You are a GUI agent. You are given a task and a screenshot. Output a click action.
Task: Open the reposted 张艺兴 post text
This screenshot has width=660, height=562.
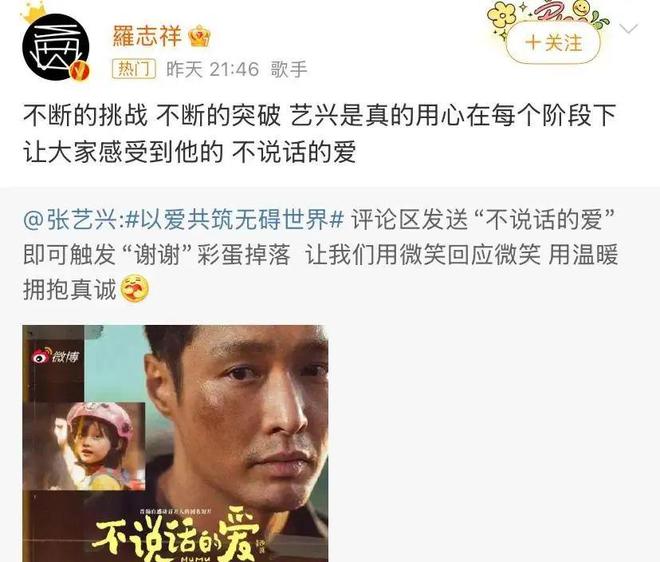pyautogui.click(x=320, y=255)
